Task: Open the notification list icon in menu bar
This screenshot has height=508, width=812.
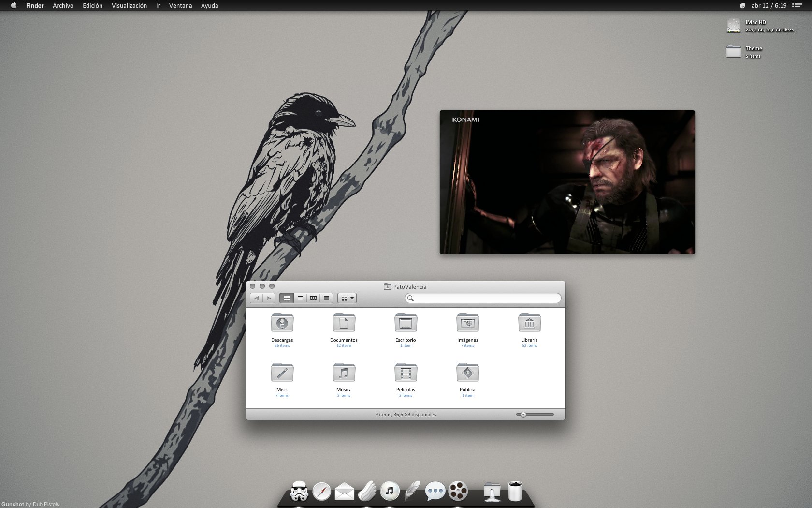Action: pos(797,5)
